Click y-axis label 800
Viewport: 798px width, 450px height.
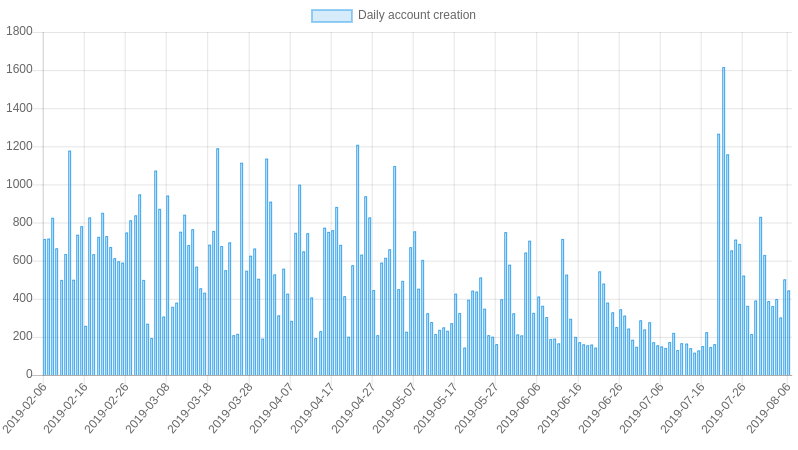tap(22, 222)
